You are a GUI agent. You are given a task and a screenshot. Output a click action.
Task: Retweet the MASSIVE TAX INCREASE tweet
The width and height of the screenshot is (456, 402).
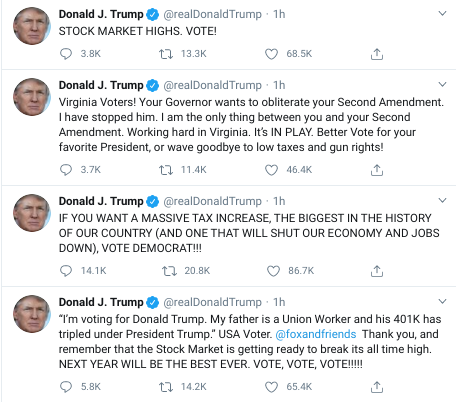point(169,271)
